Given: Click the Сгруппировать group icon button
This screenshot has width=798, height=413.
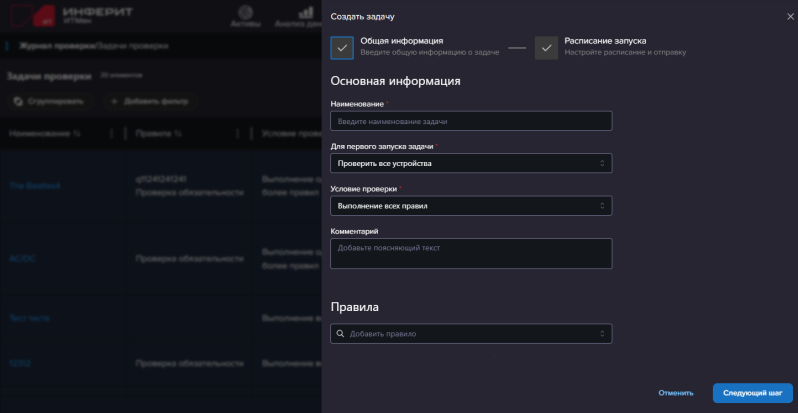Looking at the screenshot, I should click(19, 101).
